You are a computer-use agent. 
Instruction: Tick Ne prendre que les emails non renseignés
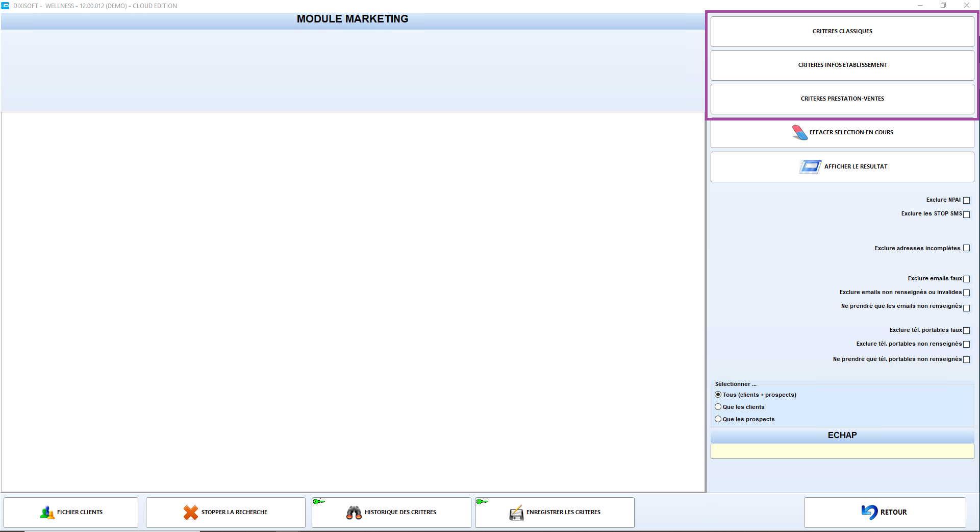click(x=966, y=308)
